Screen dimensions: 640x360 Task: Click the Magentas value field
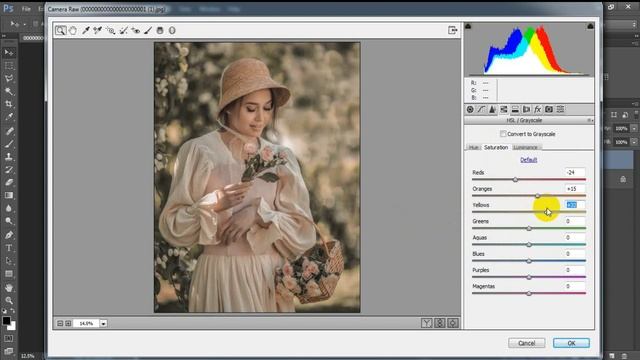575,286
